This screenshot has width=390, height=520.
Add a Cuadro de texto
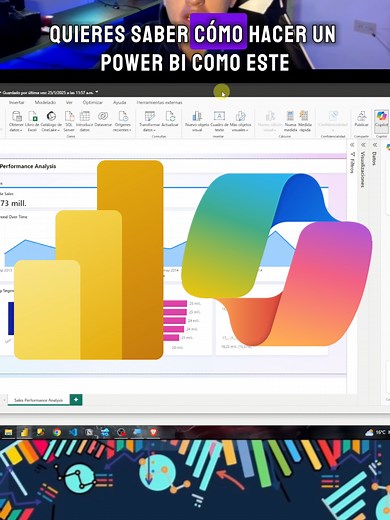(219, 116)
